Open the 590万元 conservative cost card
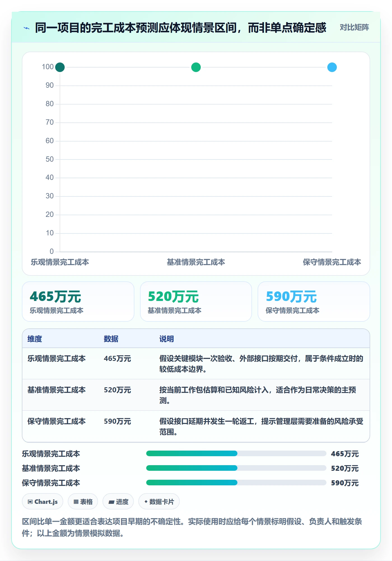The height and width of the screenshot is (561, 392). tap(314, 302)
